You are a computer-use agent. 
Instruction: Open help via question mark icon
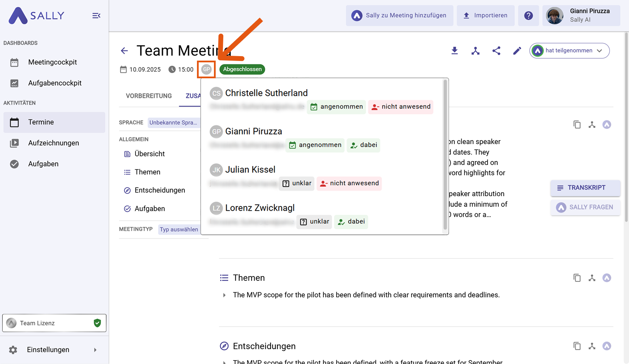point(528,16)
